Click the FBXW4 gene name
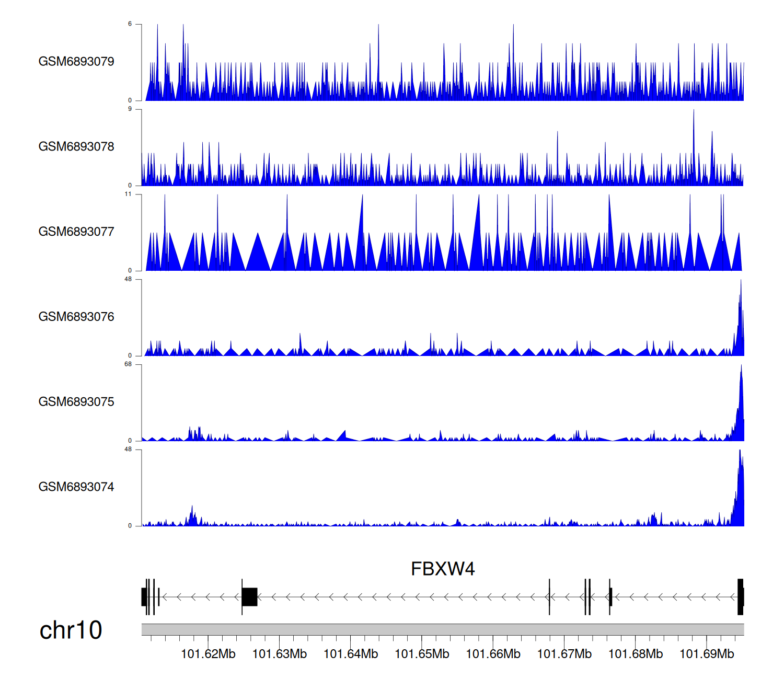The image size is (784, 690). coord(443,569)
